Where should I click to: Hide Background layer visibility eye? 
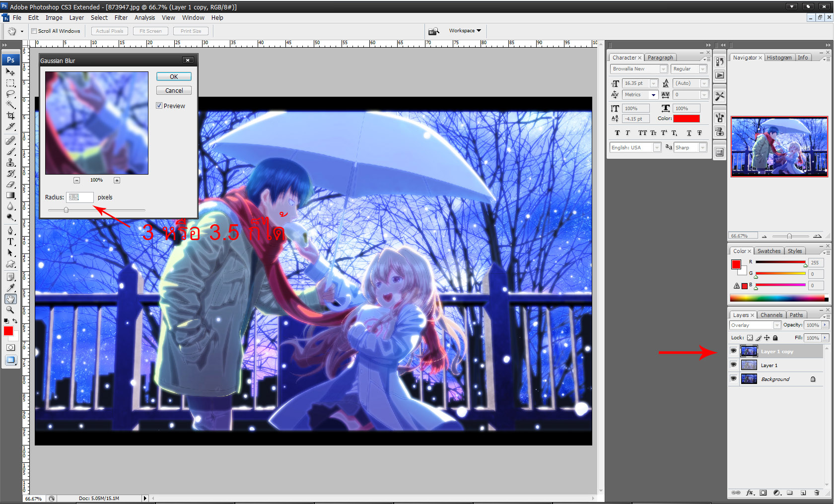733,378
